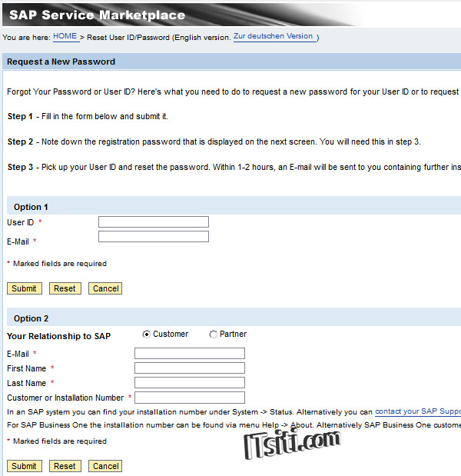Screen dimensions: 461x476
Task: Click the Your Relationship to SAP label
Action: pos(59,336)
